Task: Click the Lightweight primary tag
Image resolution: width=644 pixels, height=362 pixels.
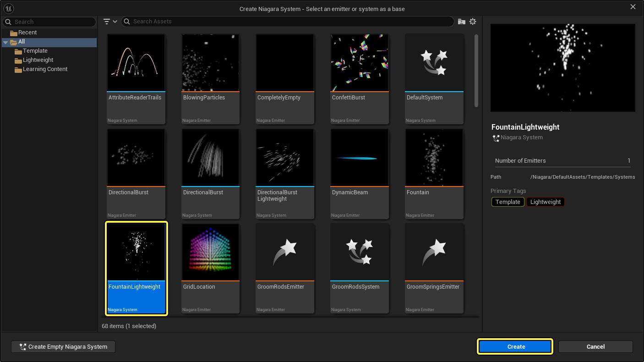Action: pyautogui.click(x=545, y=202)
